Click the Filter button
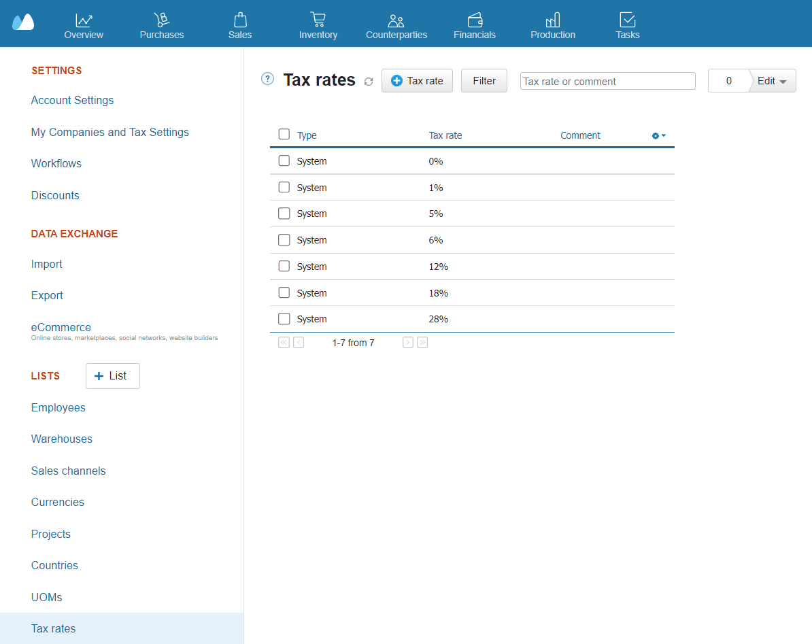 point(484,81)
